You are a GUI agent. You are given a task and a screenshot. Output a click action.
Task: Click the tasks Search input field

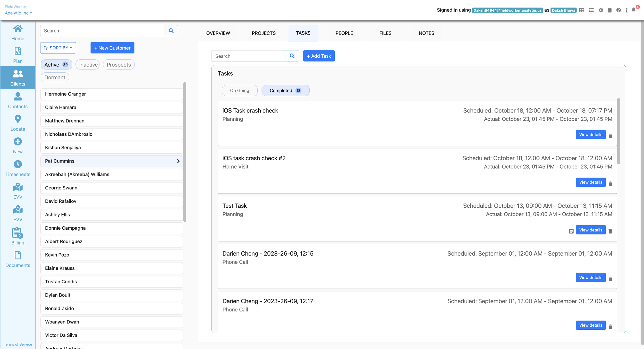(248, 56)
